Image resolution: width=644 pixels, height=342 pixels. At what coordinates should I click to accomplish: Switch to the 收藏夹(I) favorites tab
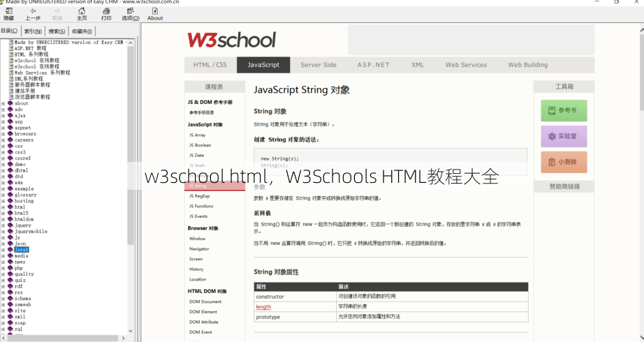(x=82, y=31)
